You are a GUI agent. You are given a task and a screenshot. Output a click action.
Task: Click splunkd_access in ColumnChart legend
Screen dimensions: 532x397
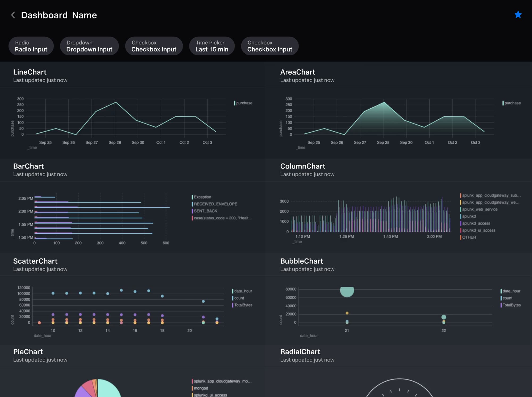(476, 223)
